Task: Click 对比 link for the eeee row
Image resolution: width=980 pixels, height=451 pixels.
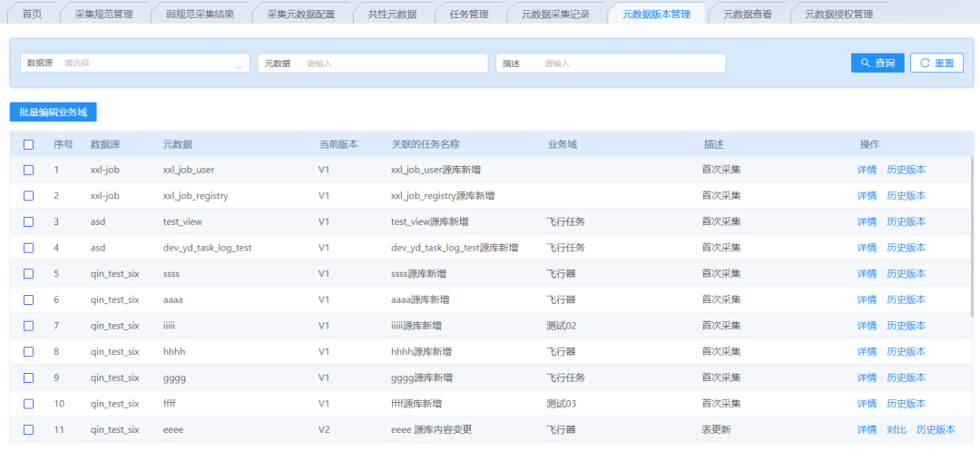Action: click(x=896, y=430)
